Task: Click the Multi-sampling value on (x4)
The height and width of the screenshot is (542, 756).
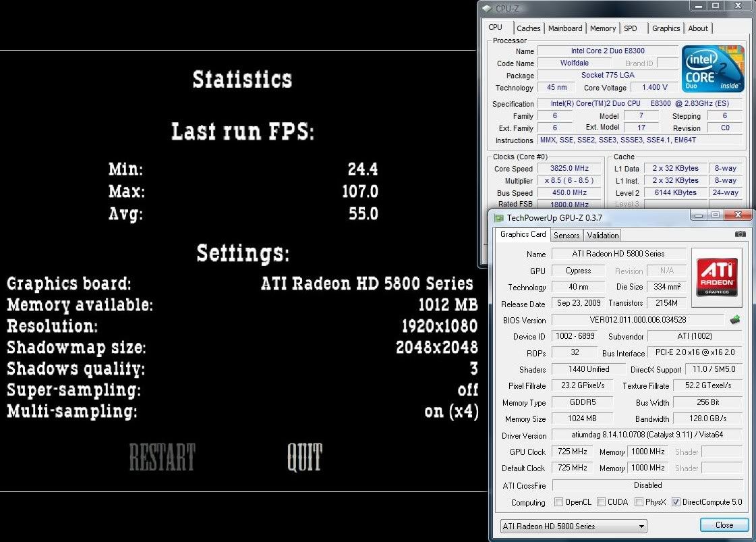Action: [451, 412]
